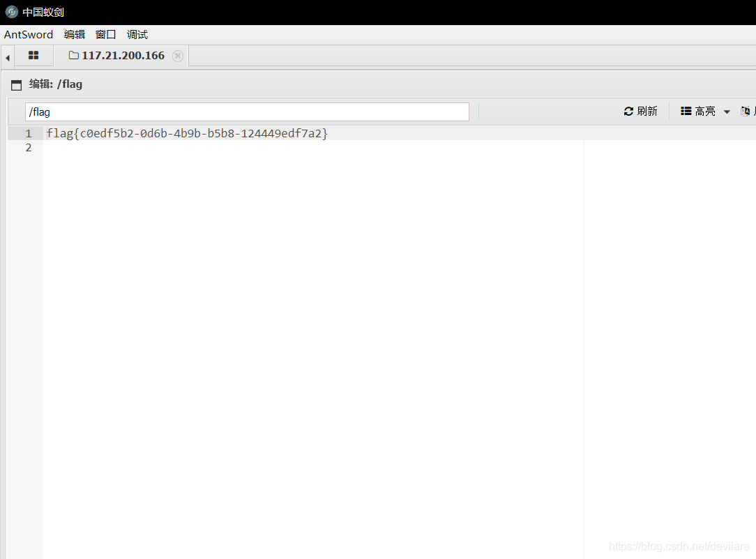The width and height of the screenshot is (756, 559).
Task: Click the folder icon on the 117.21.200.166 tab
Action: pos(74,56)
